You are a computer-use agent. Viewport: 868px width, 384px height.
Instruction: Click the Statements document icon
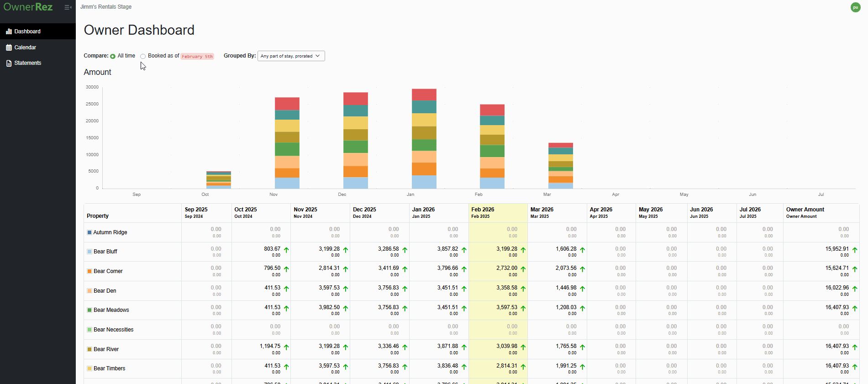(x=9, y=63)
